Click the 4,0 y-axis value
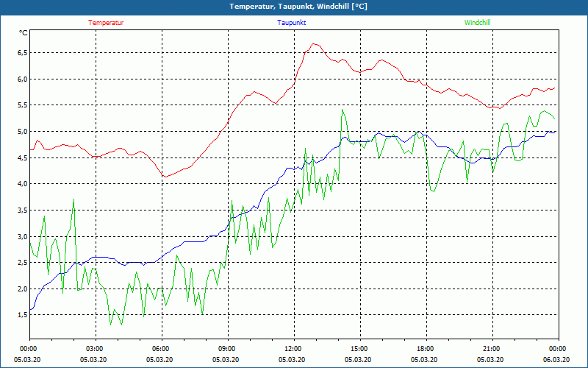Screen dimensions: 588x368 pyautogui.click(x=22, y=184)
